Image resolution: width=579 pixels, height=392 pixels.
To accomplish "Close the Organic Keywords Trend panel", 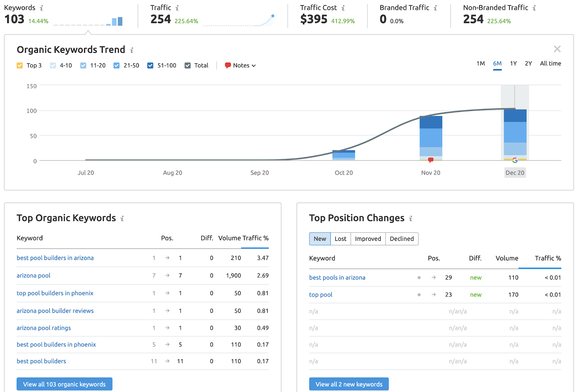I will [557, 49].
